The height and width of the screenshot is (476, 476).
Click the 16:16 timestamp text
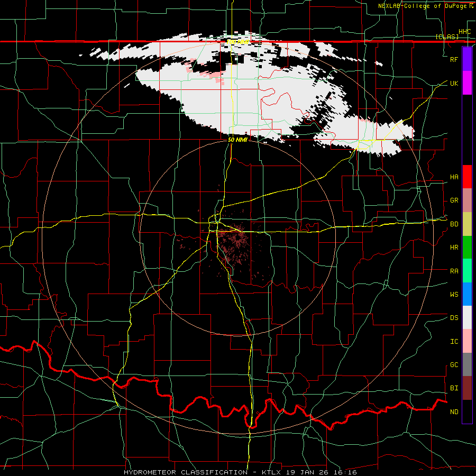pos(346,472)
